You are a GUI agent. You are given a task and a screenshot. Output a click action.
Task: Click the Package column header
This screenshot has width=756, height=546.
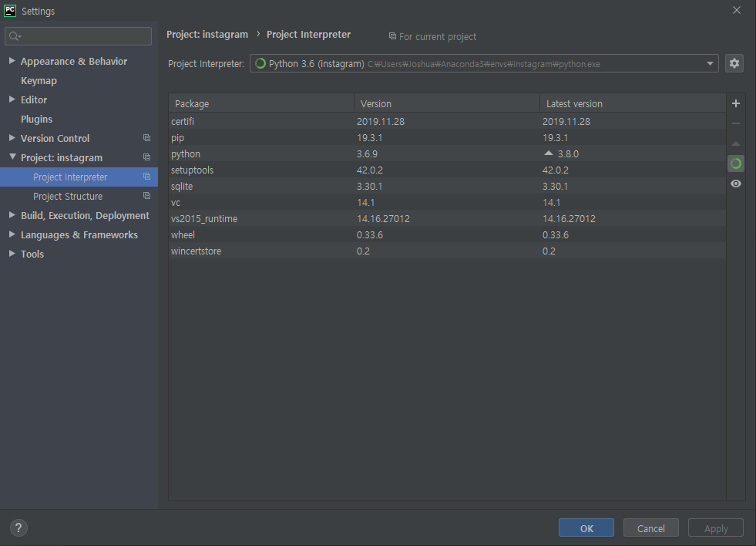point(261,103)
